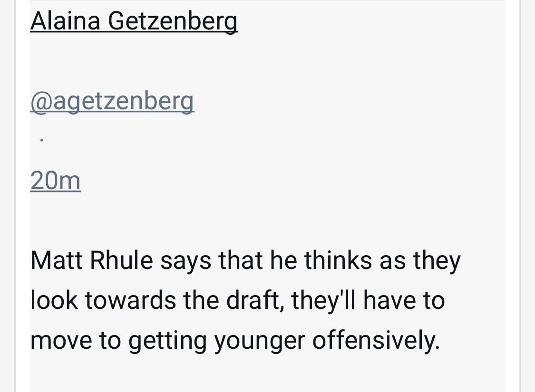535x392 pixels.
Task: Click the line starting 'move to getting younger'
Action: click(235, 340)
